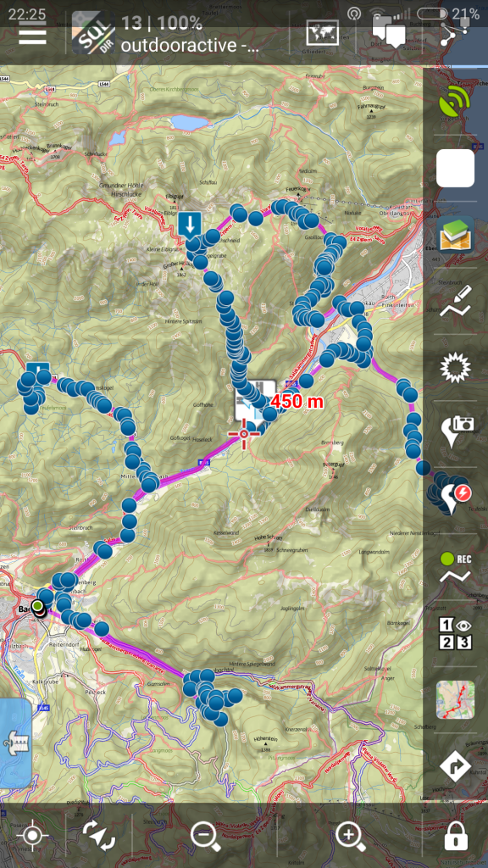Viewport: 488px width, 868px height.
Task: Select the draw route pencil tool
Action: coord(455,301)
